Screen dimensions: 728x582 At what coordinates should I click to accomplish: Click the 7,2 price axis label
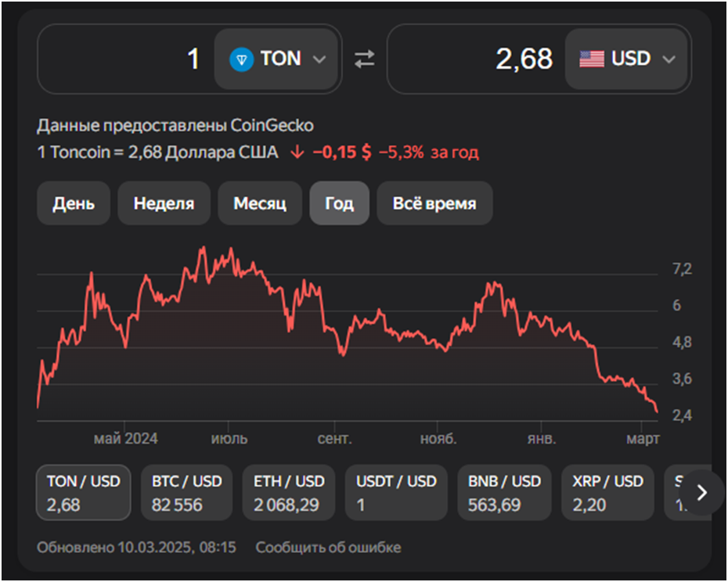click(x=682, y=269)
